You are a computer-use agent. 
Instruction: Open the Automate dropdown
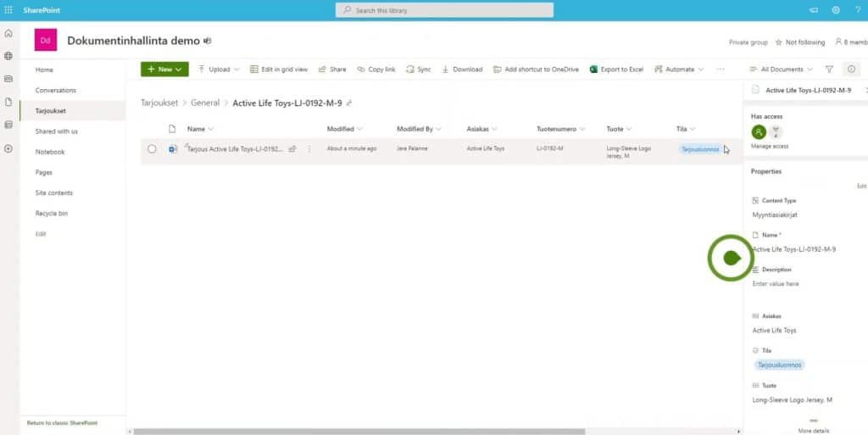coord(679,70)
